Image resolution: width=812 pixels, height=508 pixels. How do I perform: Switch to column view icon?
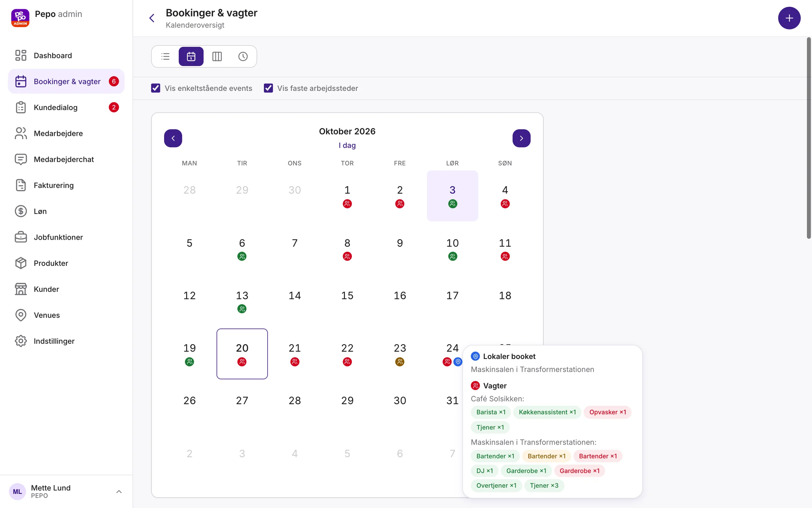(217, 56)
